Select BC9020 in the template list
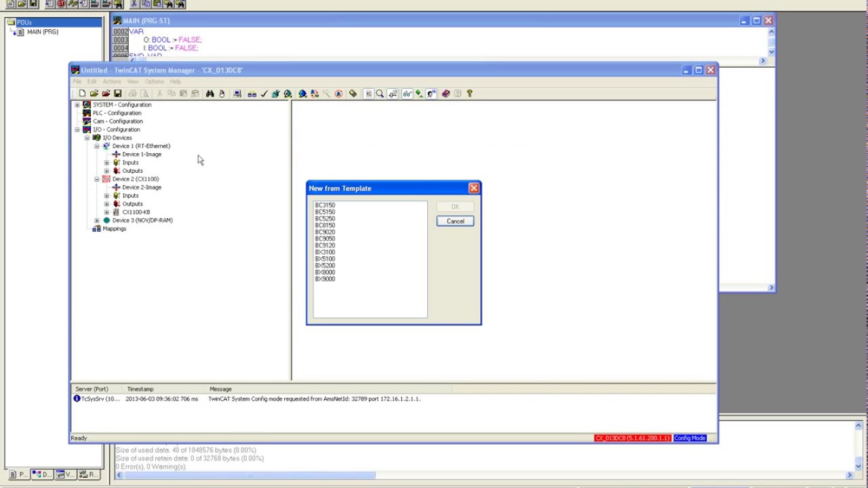868x488 pixels. click(325, 232)
